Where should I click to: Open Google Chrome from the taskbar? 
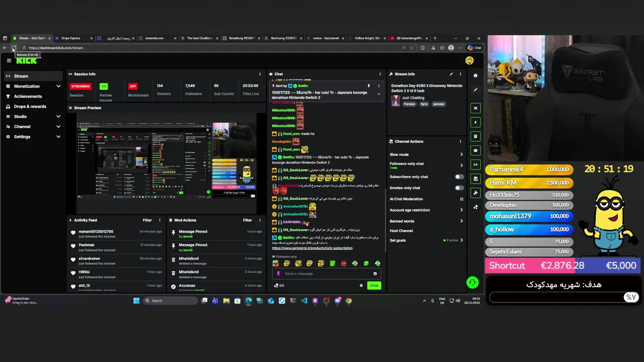(x=349, y=301)
